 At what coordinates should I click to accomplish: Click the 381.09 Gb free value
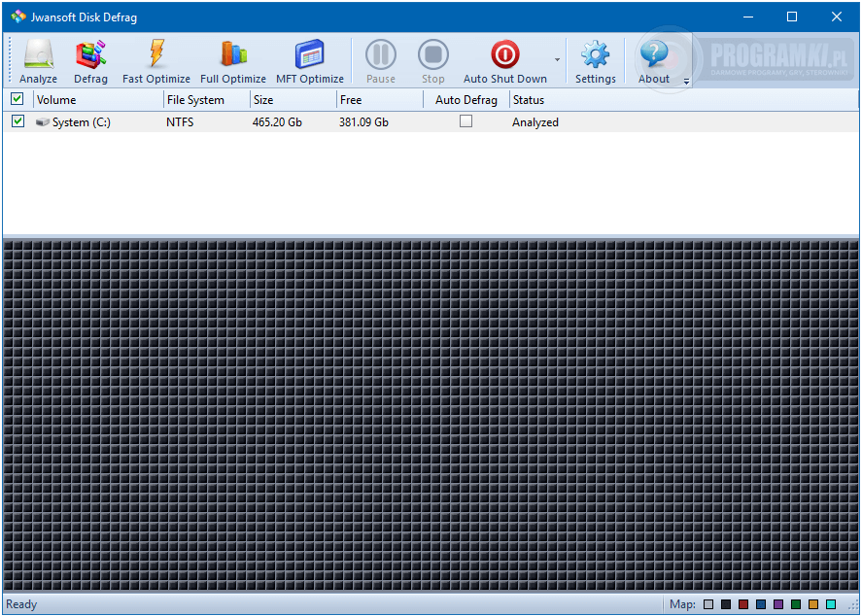tap(363, 122)
